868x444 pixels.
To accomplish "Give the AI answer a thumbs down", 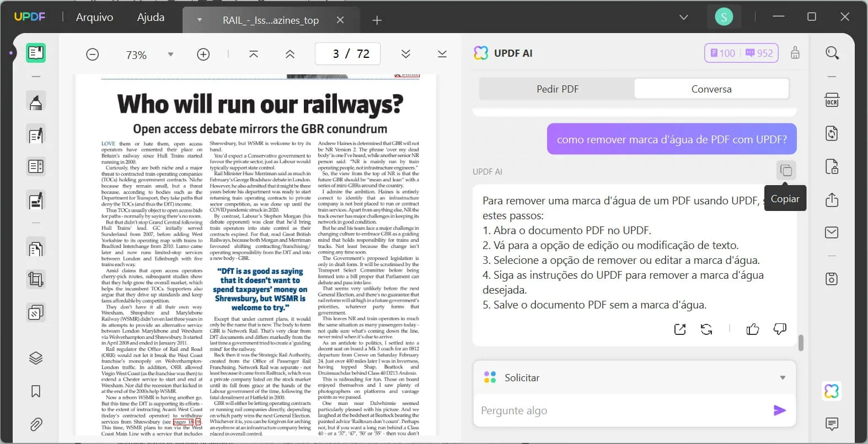I will 780,329.
